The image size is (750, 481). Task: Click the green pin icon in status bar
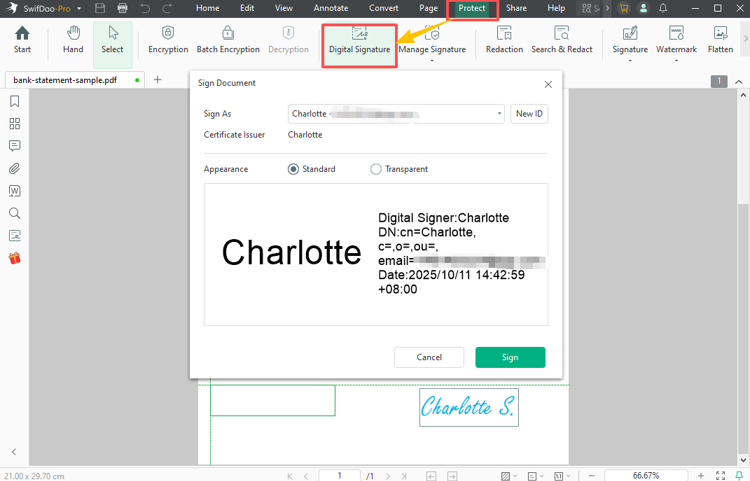coord(739,475)
